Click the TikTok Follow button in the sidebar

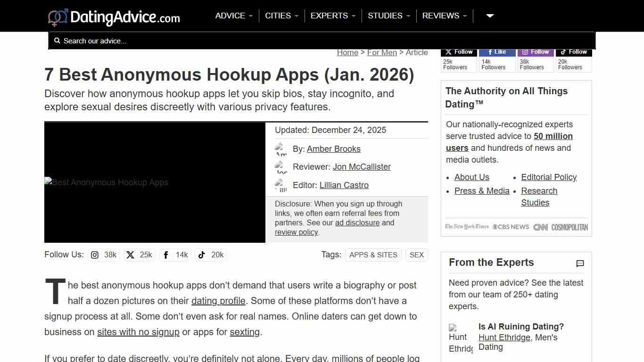pyautogui.click(x=573, y=52)
